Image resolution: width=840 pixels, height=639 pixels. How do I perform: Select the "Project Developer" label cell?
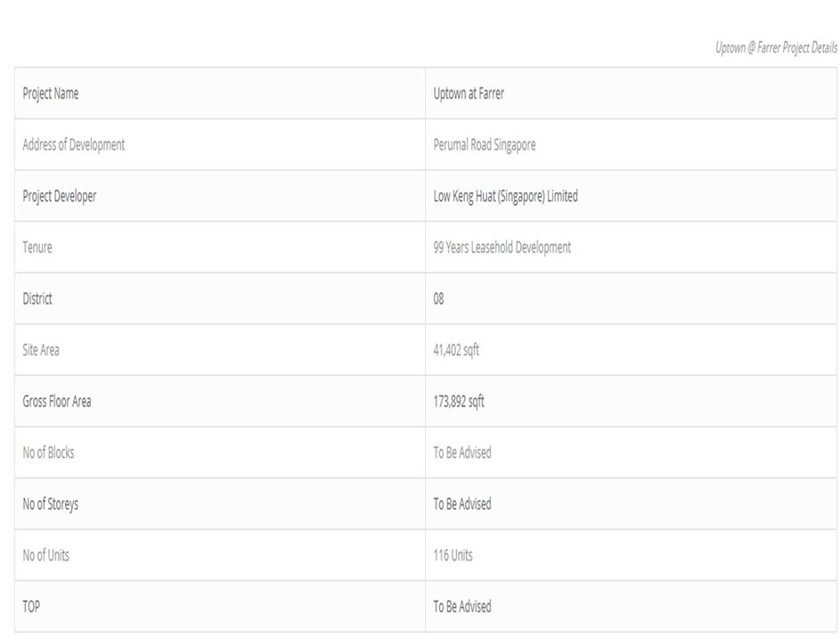click(60, 196)
